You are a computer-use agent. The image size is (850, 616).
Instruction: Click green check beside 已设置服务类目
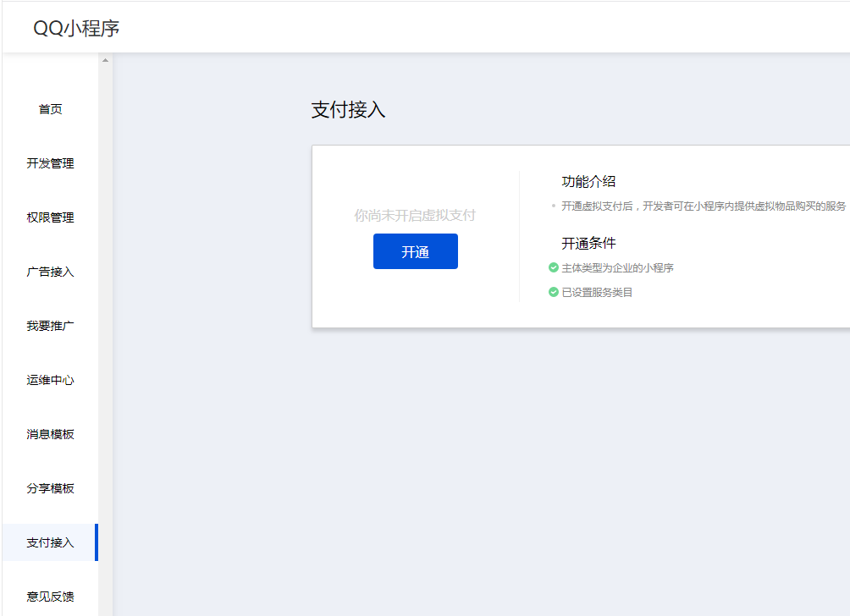coord(554,293)
